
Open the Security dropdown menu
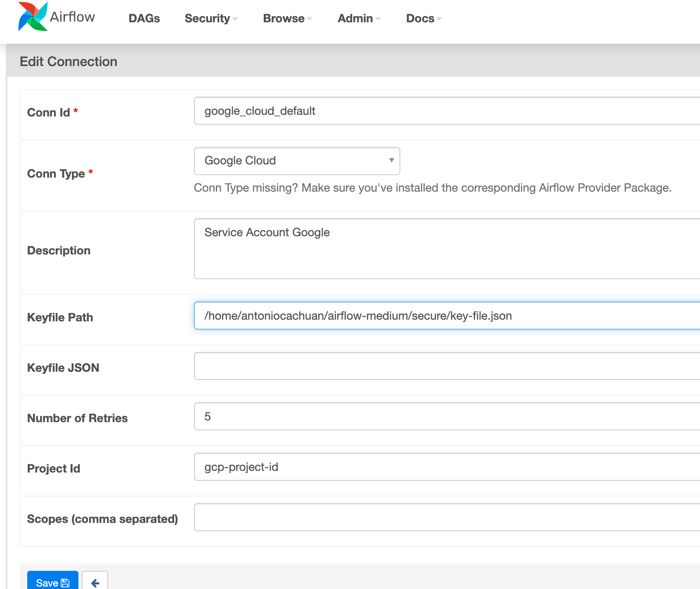pos(211,19)
